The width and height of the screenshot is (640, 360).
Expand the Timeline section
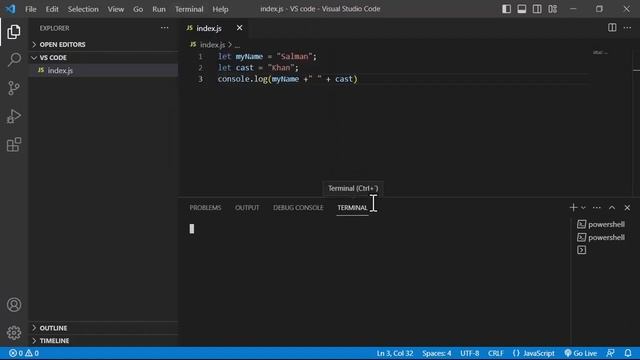coord(103,340)
